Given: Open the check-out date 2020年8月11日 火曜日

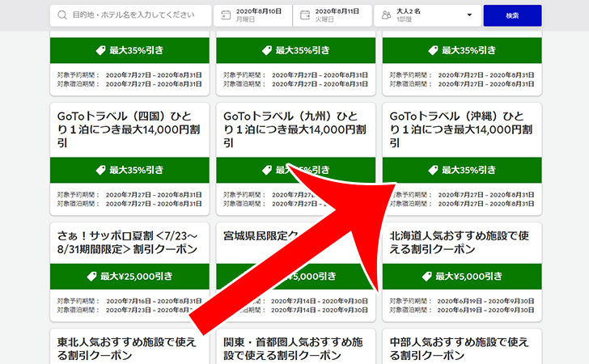Looking at the screenshot, I should click(x=333, y=15).
